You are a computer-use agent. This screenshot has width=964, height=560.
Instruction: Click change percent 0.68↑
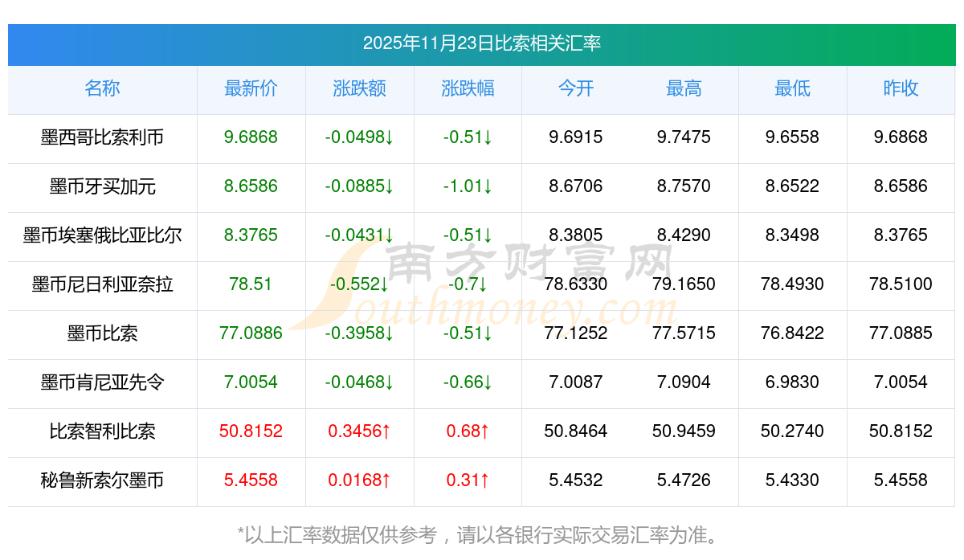[468, 431]
